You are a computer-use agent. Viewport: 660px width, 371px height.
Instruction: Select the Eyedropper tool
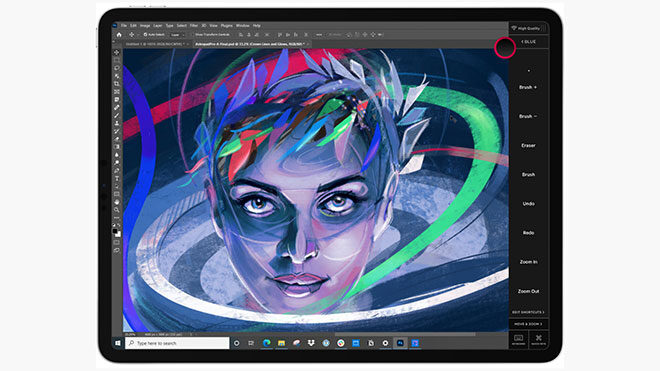[117, 99]
